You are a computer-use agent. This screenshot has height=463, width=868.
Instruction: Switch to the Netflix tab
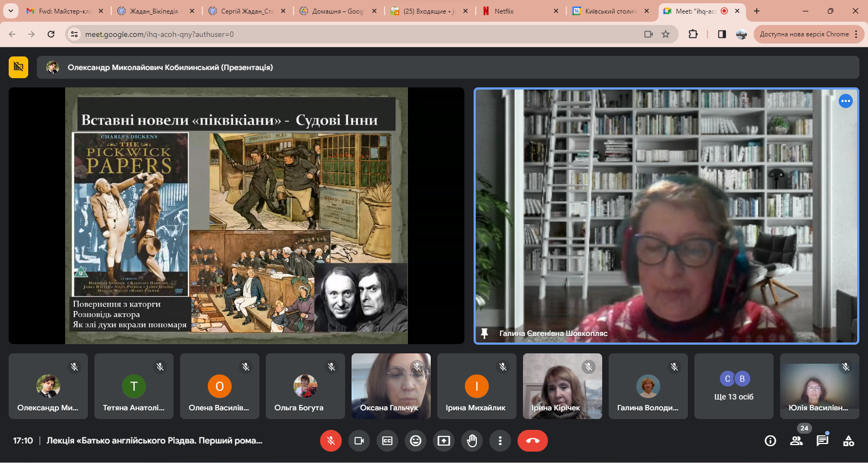click(x=515, y=11)
